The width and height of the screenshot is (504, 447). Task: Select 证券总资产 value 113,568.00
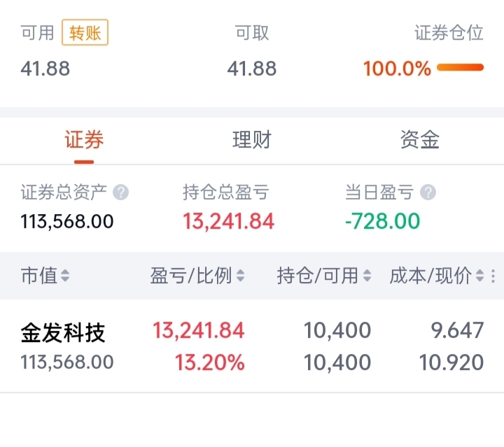67,222
